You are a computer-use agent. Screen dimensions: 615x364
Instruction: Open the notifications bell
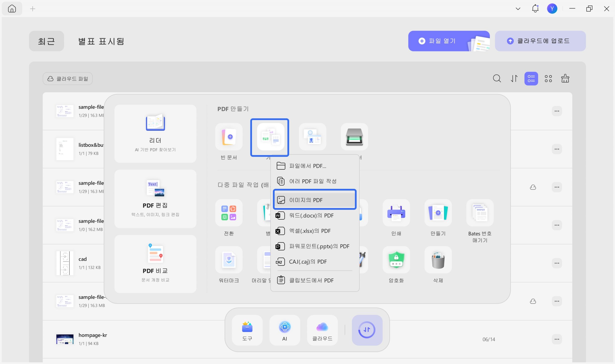pyautogui.click(x=535, y=9)
